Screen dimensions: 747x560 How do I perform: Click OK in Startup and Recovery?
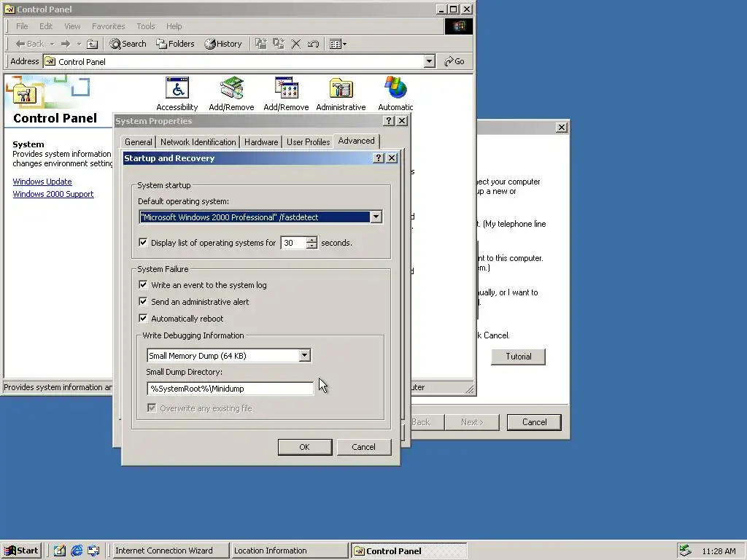[x=305, y=447]
